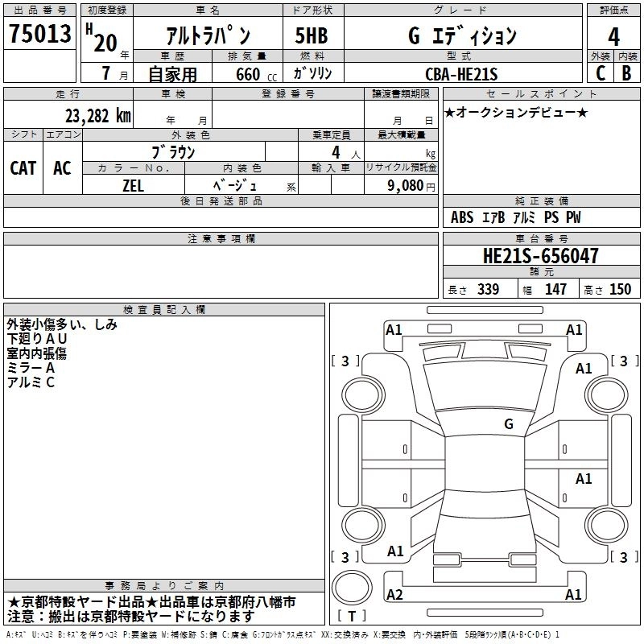This screenshot has height=644, width=644.
Task: Click registration year H20
Action: [x=101, y=38]
